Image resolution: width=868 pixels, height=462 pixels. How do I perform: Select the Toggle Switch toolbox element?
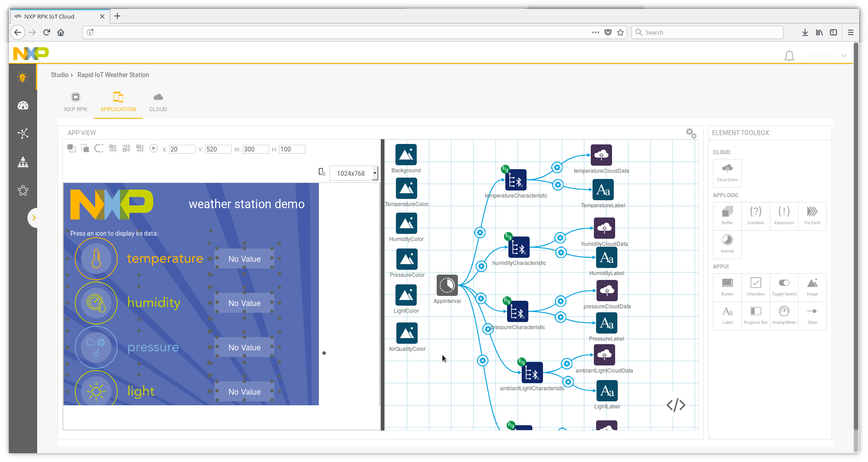click(784, 287)
